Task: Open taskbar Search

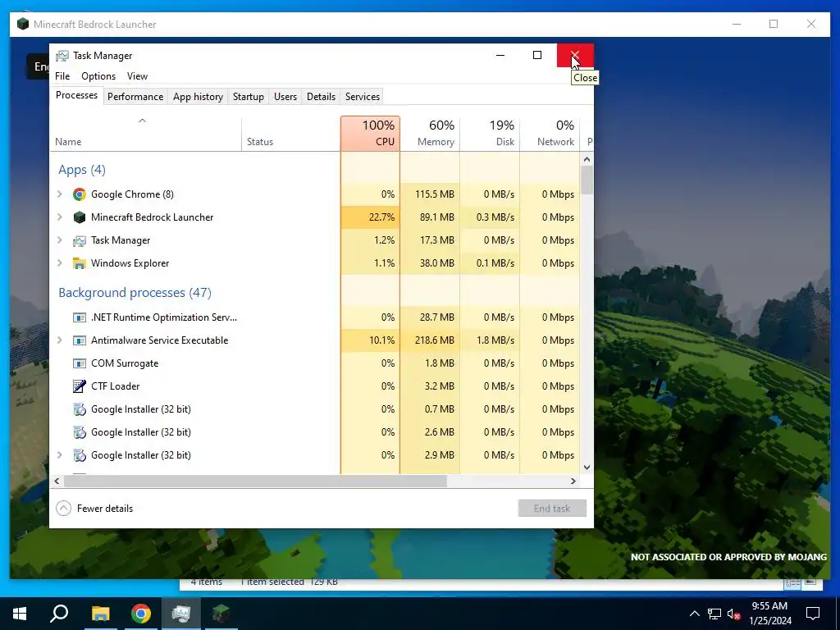Action: [59, 614]
